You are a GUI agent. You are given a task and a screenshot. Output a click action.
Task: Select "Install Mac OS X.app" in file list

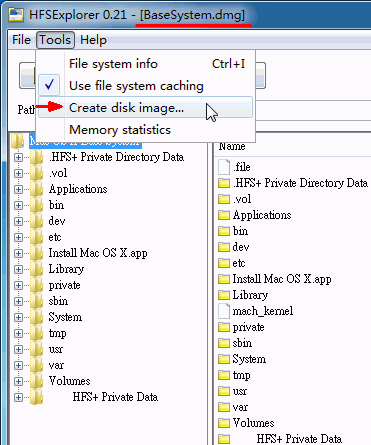click(282, 279)
